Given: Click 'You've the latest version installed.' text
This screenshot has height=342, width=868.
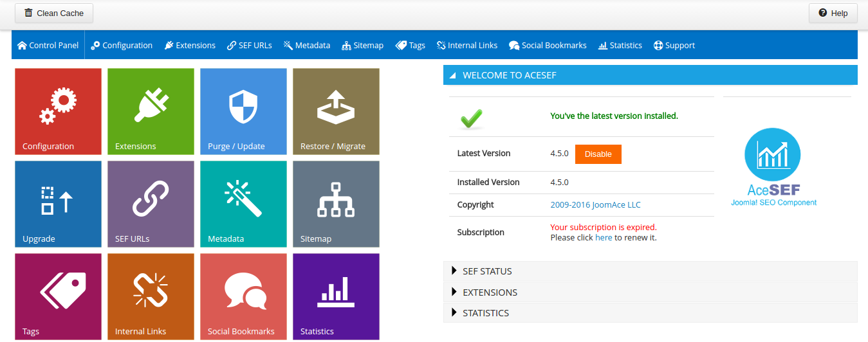Looking at the screenshot, I should click(x=614, y=116).
